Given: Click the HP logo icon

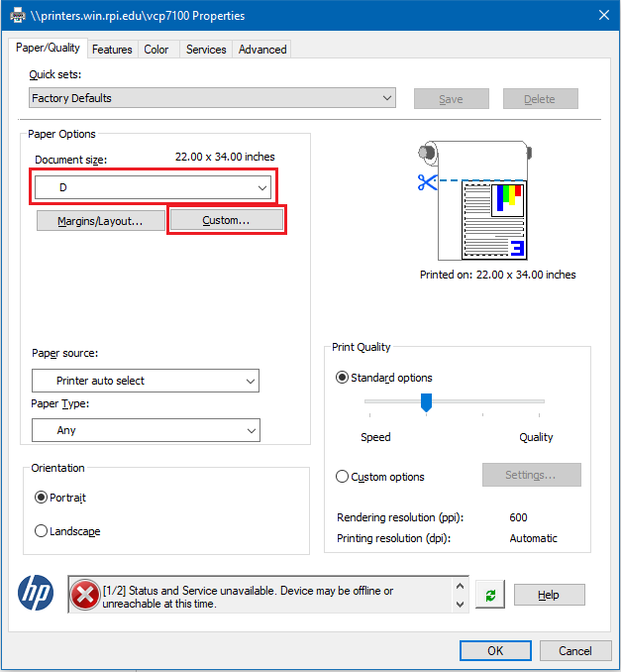Looking at the screenshot, I should [36, 594].
